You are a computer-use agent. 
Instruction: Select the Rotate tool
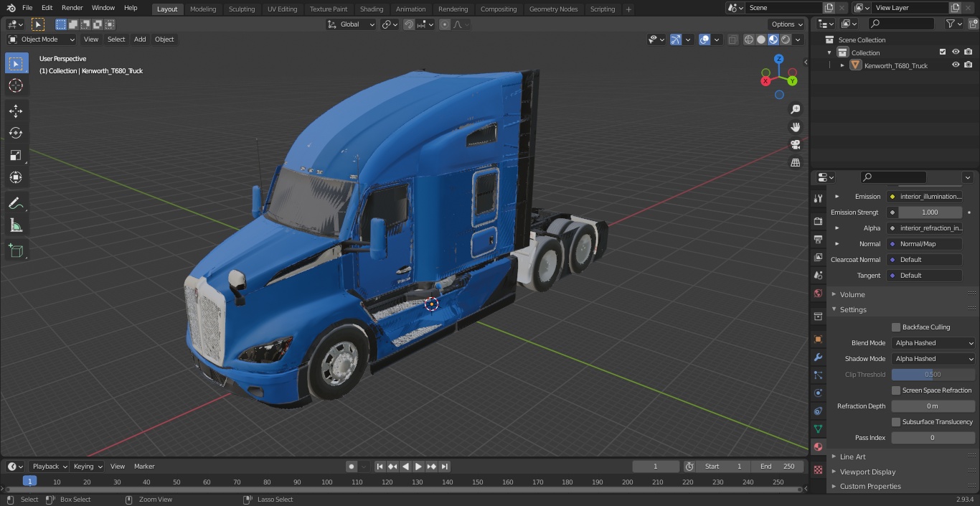(x=16, y=133)
